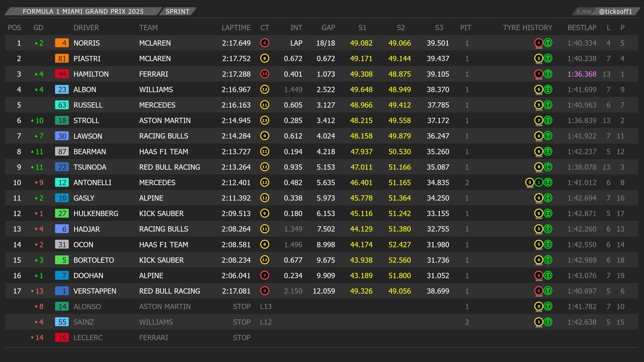Open the @ticksoff1 link

[615, 11]
